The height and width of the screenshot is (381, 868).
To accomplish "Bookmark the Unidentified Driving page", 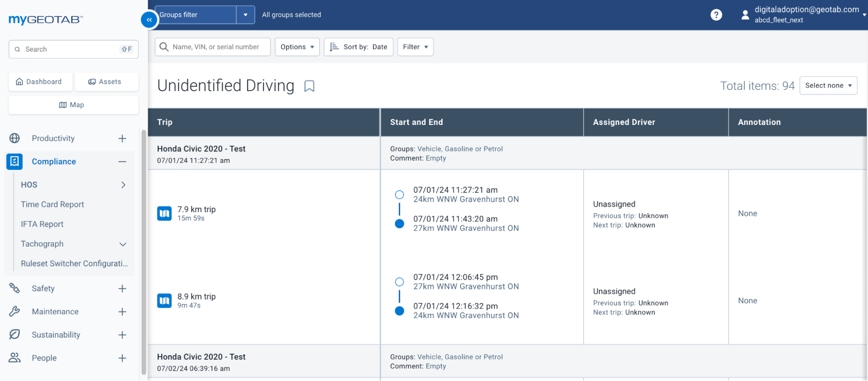I will (309, 86).
